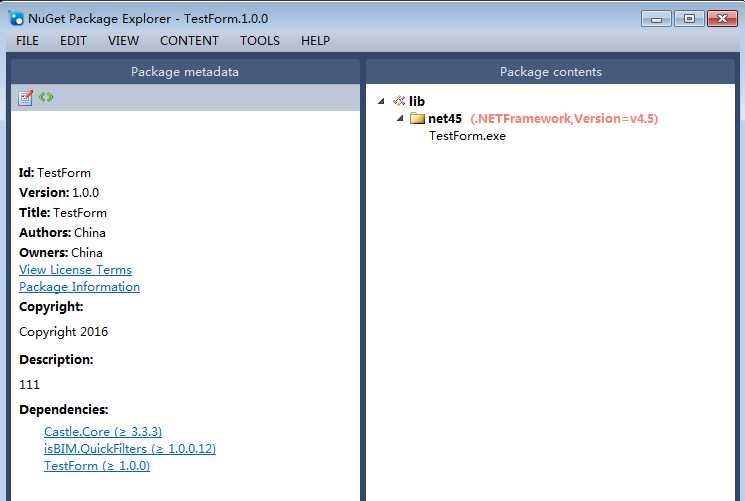Viewport: 745px width, 501px height.
Task: Open the TOOLS menu
Action: point(260,41)
